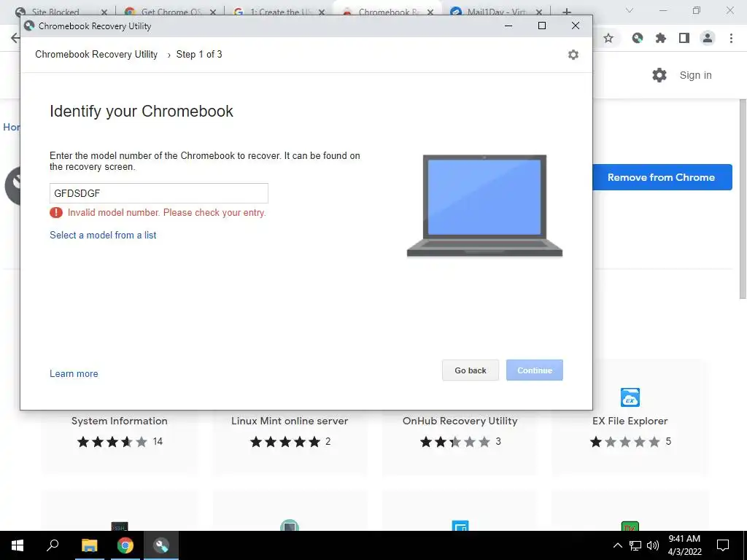The height and width of the screenshot is (560, 747).
Task: Open volume control tray icon
Action: pyautogui.click(x=653, y=545)
